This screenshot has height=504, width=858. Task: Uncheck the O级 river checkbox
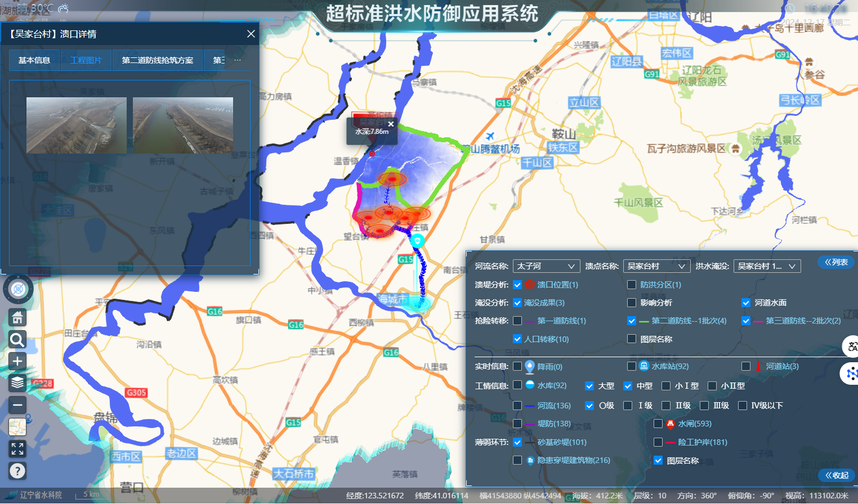tap(589, 406)
